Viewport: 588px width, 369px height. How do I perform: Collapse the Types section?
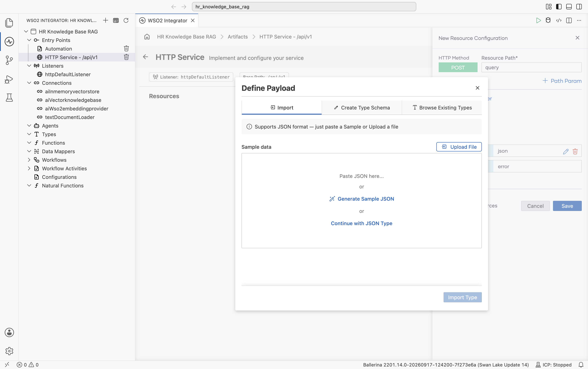tap(29, 134)
